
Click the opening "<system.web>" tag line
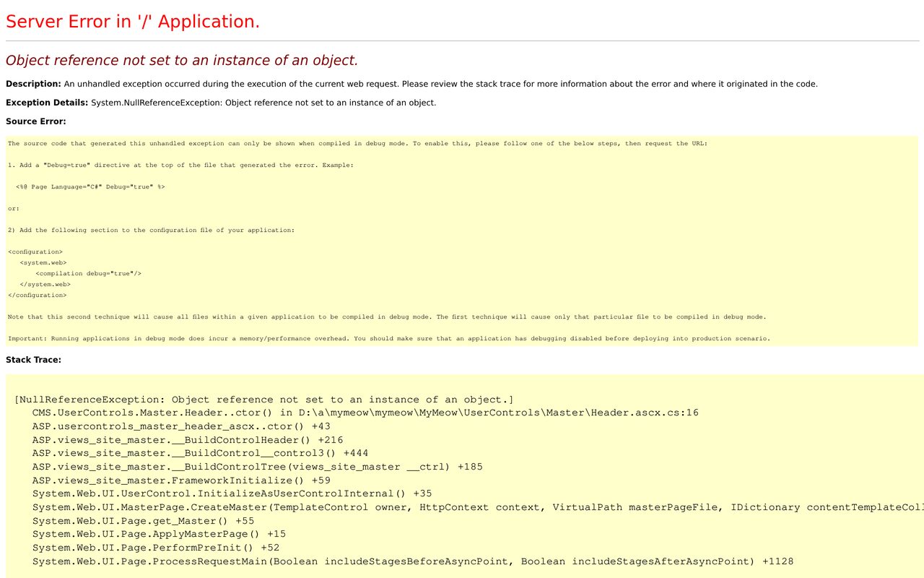[43, 263]
